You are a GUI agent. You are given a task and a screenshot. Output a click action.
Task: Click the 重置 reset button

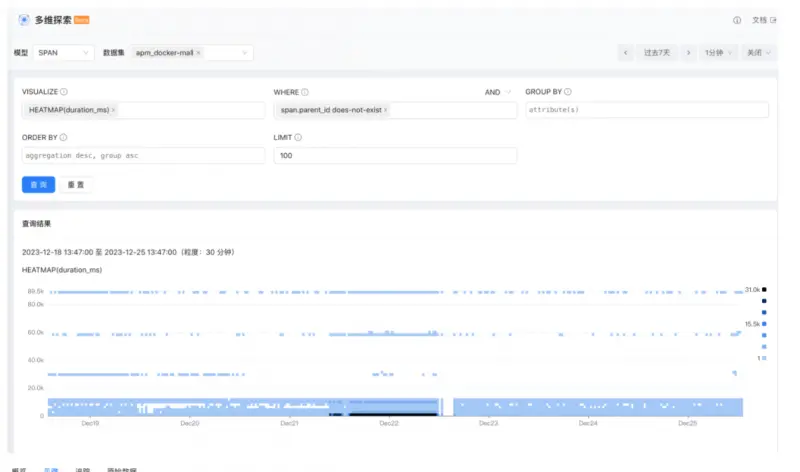(x=75, y=184)
